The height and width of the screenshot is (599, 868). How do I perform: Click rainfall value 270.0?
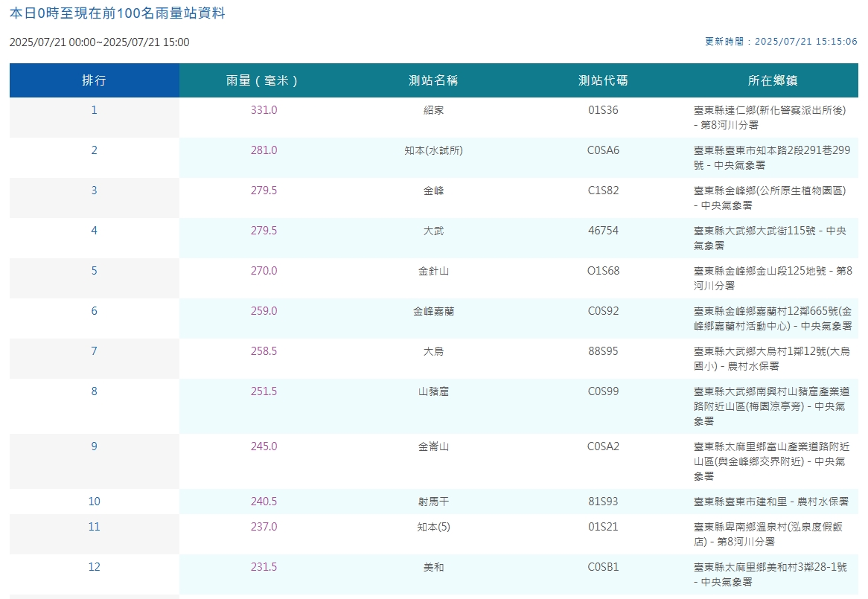[x=264, y=271]
